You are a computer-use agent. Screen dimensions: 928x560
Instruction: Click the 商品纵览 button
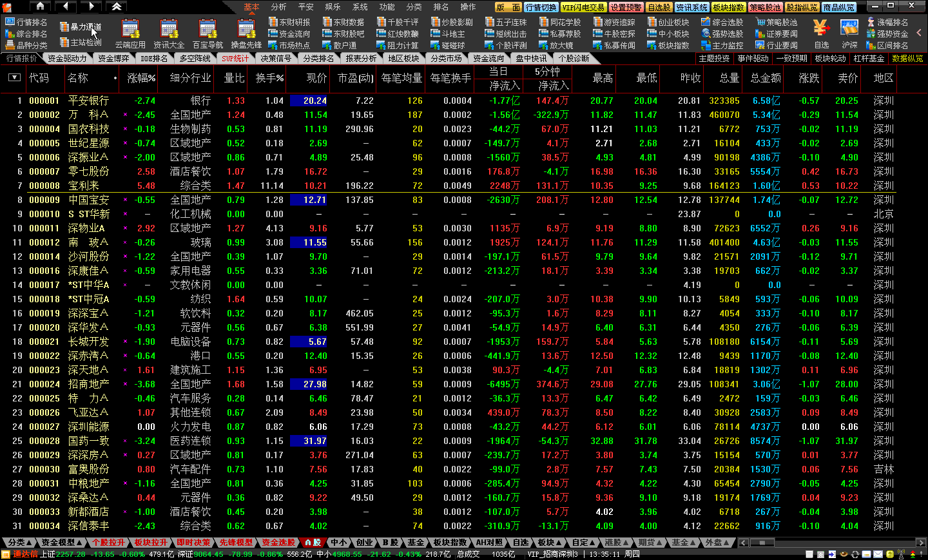point(839,7)
